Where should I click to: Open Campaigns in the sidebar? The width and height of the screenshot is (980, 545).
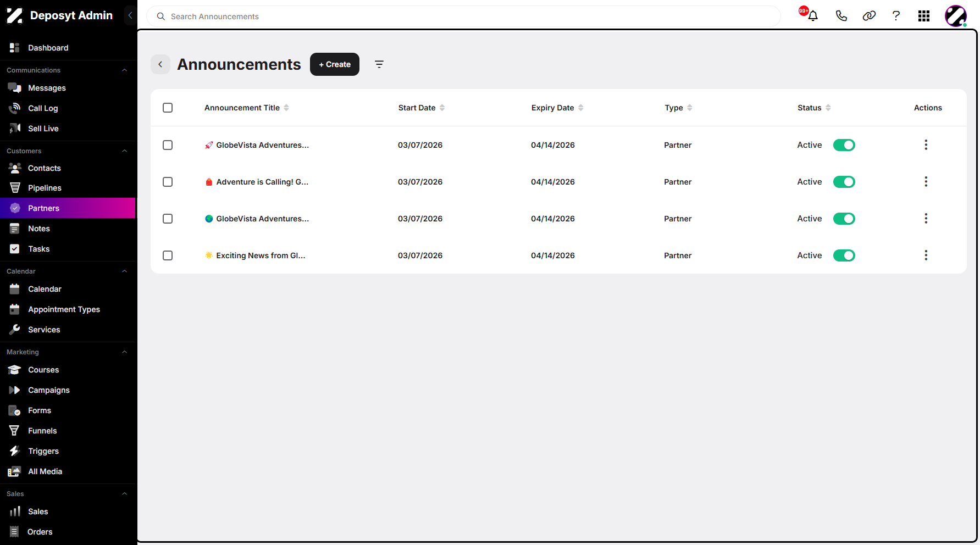click(68, 390)
